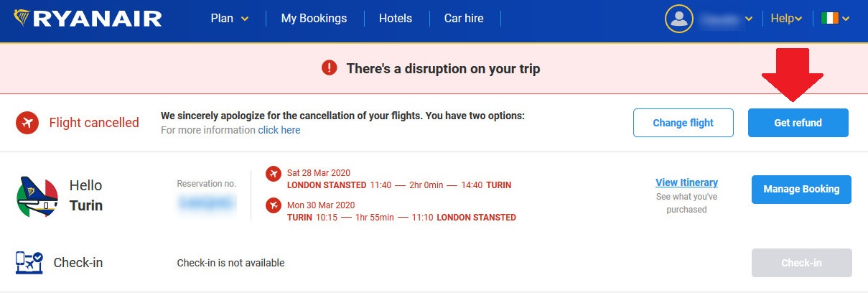This screenshot has height=293, width=868.
Task: Open the user profile avatar icon
Action: click(x=678, y=19)
